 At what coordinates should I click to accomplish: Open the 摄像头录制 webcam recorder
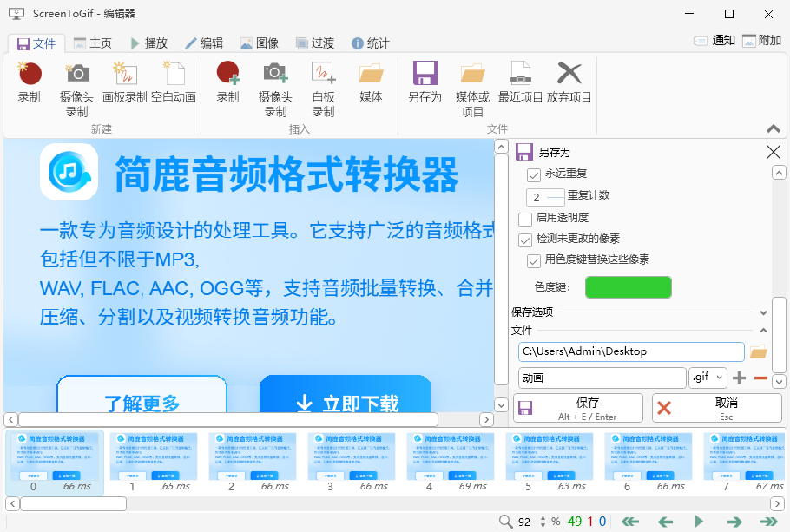78,84
